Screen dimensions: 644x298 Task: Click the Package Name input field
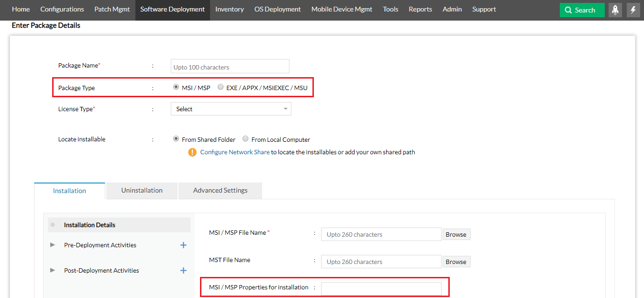coord(230,67)
